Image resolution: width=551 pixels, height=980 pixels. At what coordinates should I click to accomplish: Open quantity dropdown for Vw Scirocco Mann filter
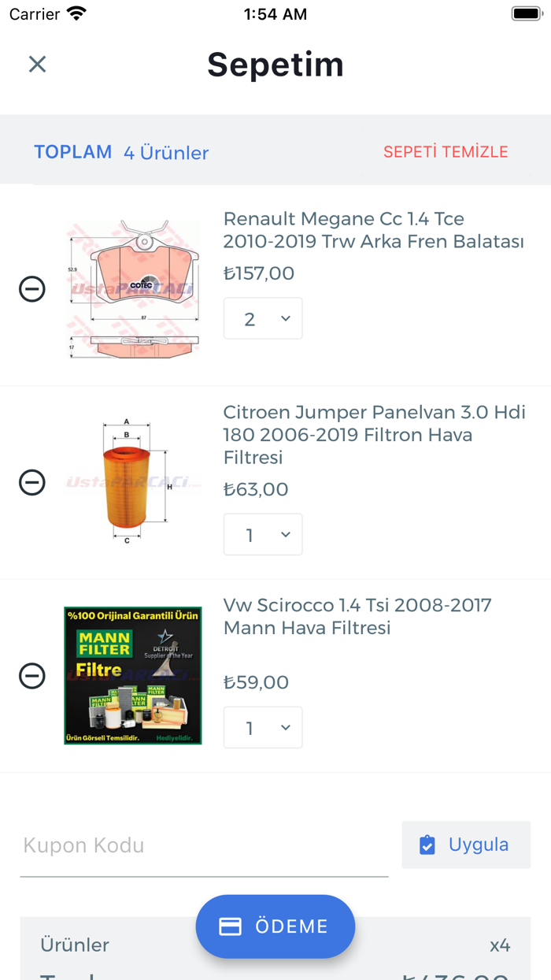[263, 727]
